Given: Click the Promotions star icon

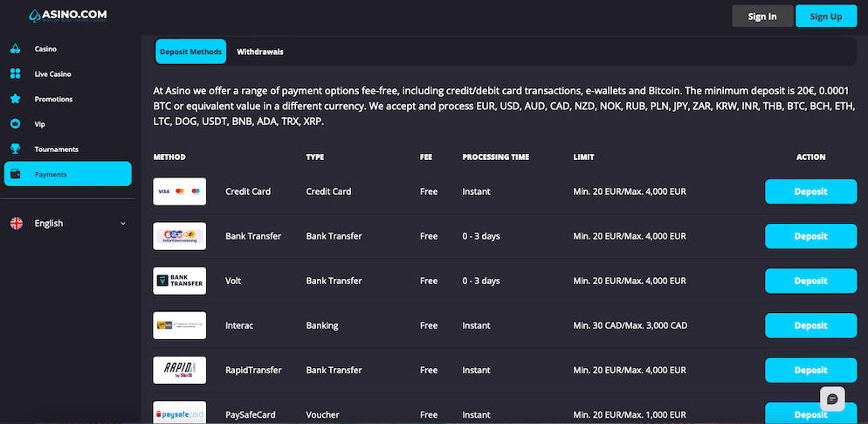Looking at the screenshot, I should (16, 99).
